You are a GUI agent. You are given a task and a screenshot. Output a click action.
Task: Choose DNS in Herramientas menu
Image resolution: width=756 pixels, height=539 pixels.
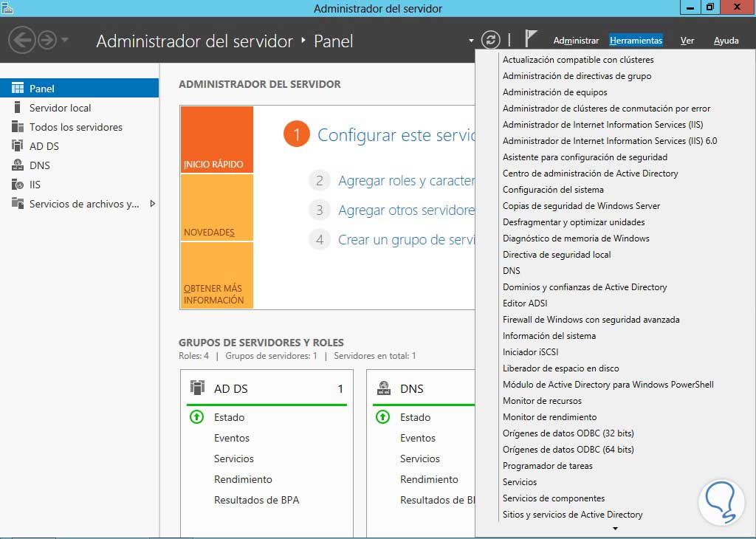(x=512, y=271)
